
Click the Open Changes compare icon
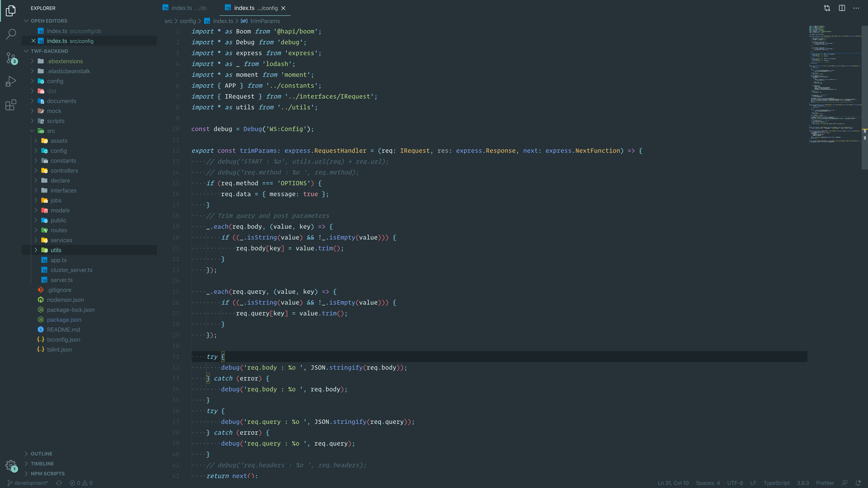[x=827, y=8]
